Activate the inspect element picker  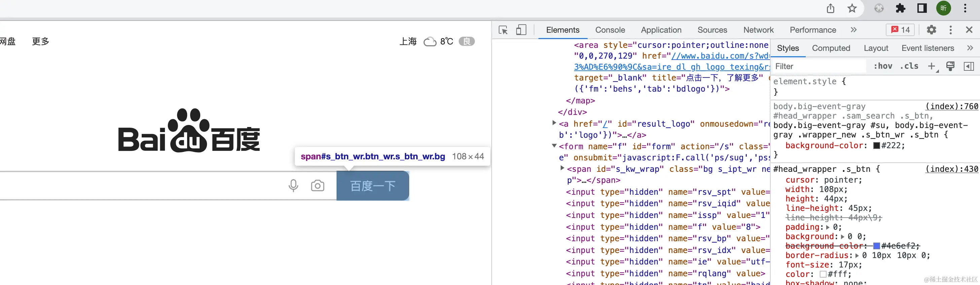[503, 30]
